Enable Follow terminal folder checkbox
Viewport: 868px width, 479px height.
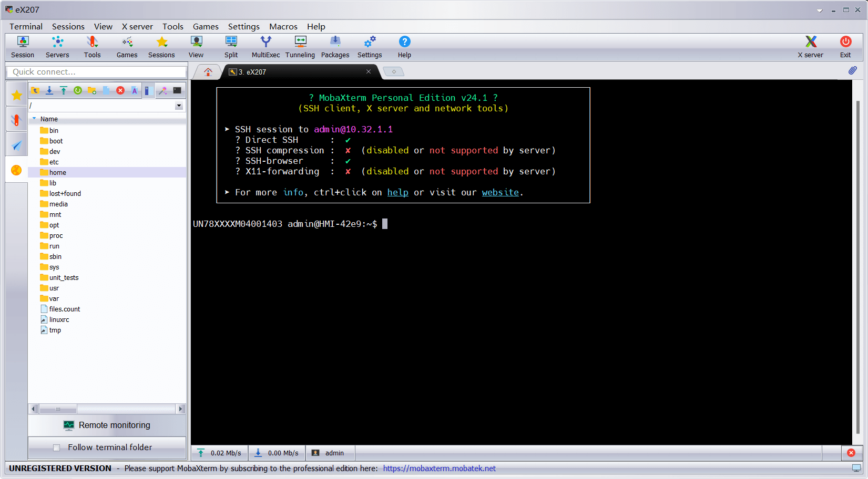tap(57, 447)
